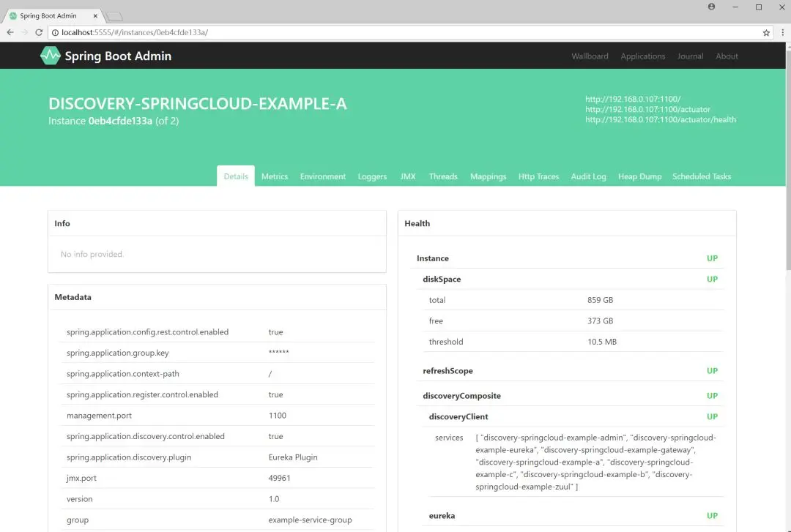
Task: Click the spring.application.context-path row key
Action: coord(122,374)
